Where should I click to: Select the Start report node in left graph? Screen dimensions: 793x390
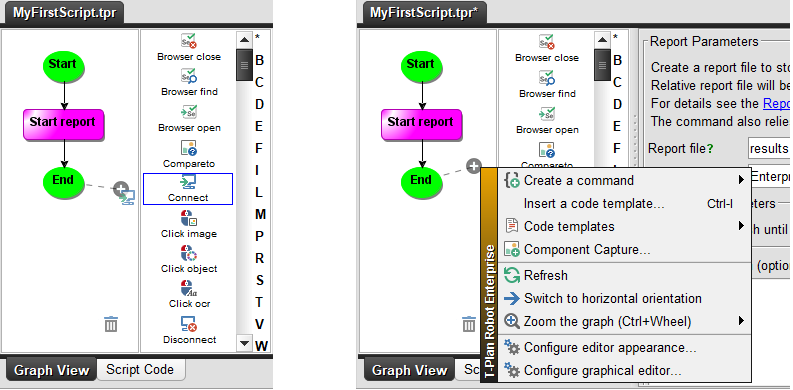click(63, 124)
